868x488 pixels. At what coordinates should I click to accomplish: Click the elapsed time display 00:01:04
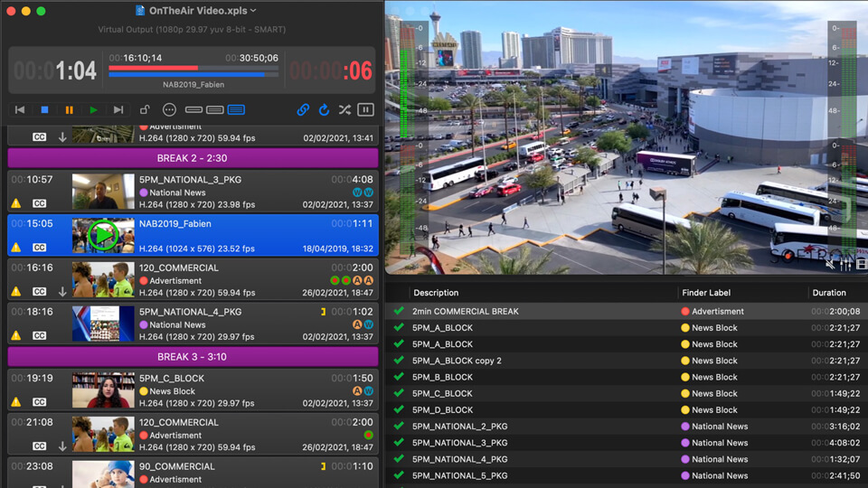[x=55, y=70]
